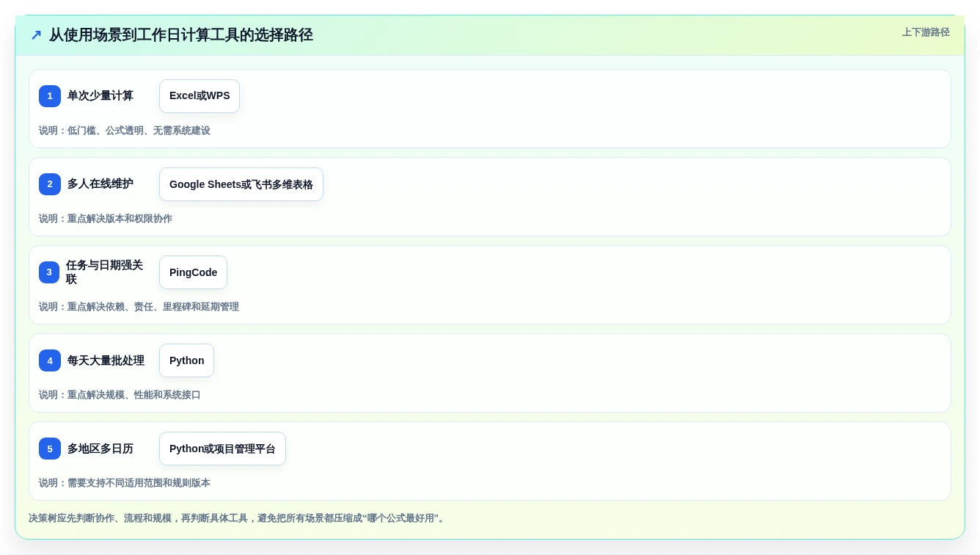Select the Python或项目管理平台 chip

click(222, 449)
